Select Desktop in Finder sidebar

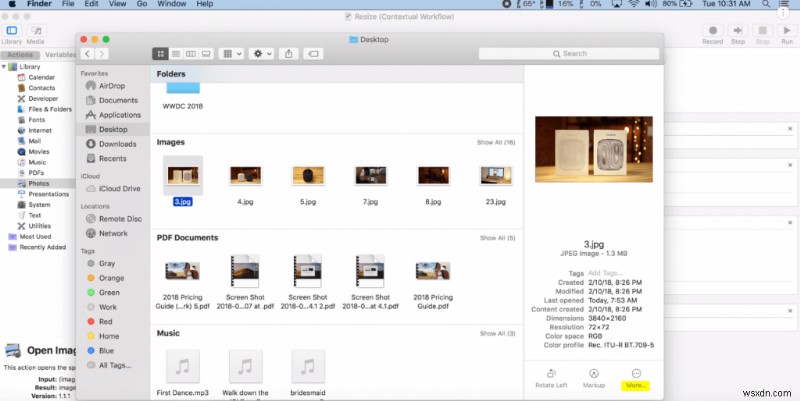(113, 129)
